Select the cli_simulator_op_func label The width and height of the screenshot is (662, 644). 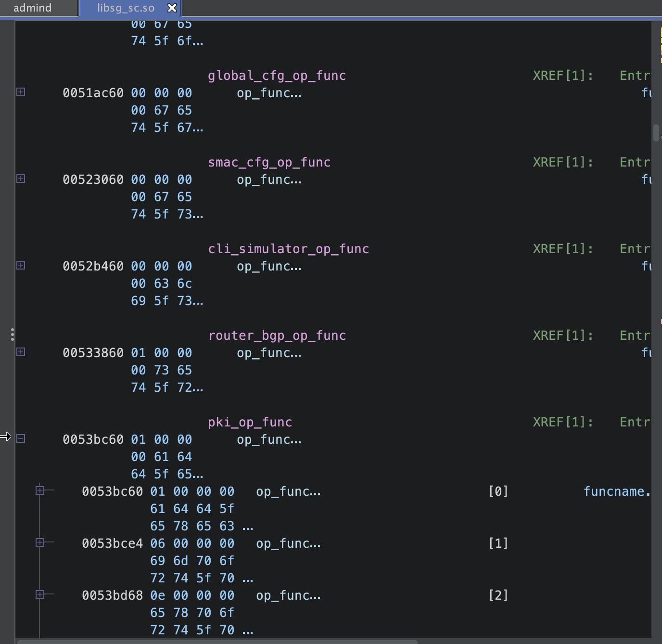click(288, 249)
